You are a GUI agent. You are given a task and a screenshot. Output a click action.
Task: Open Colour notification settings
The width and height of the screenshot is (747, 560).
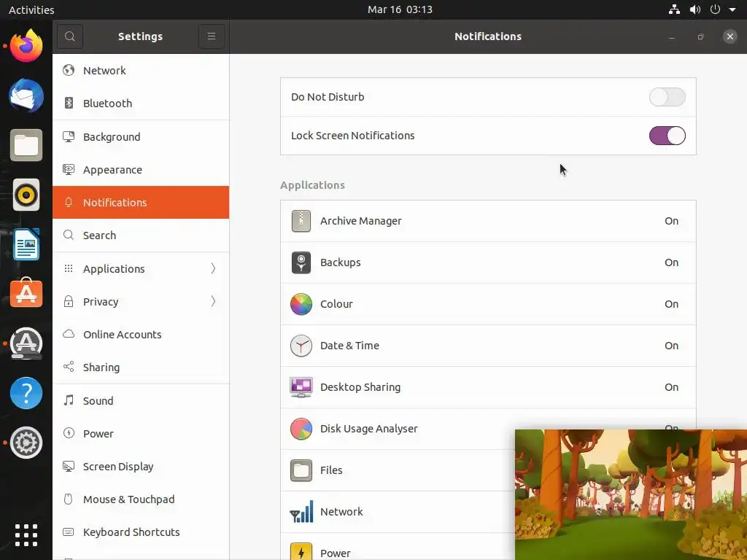click(x=488, y=304)
